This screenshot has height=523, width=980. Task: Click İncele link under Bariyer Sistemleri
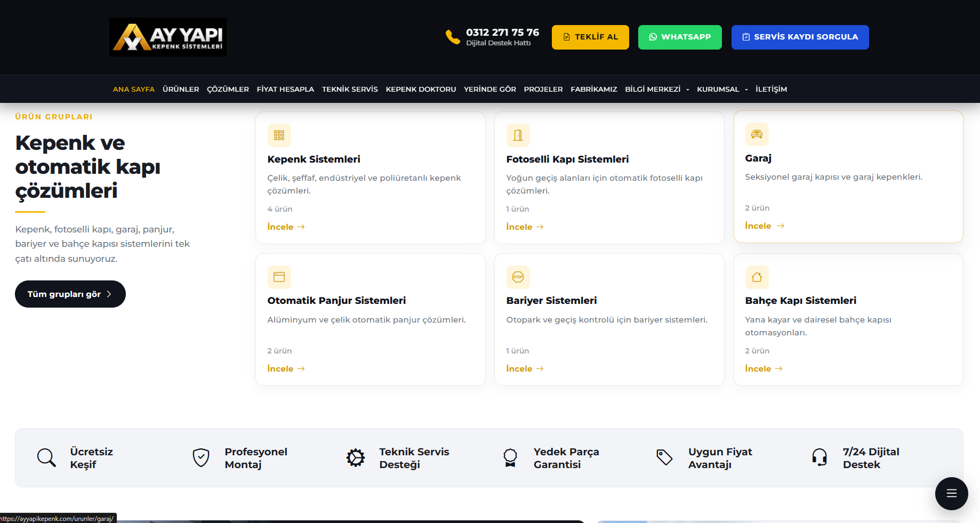click(525, 369)
